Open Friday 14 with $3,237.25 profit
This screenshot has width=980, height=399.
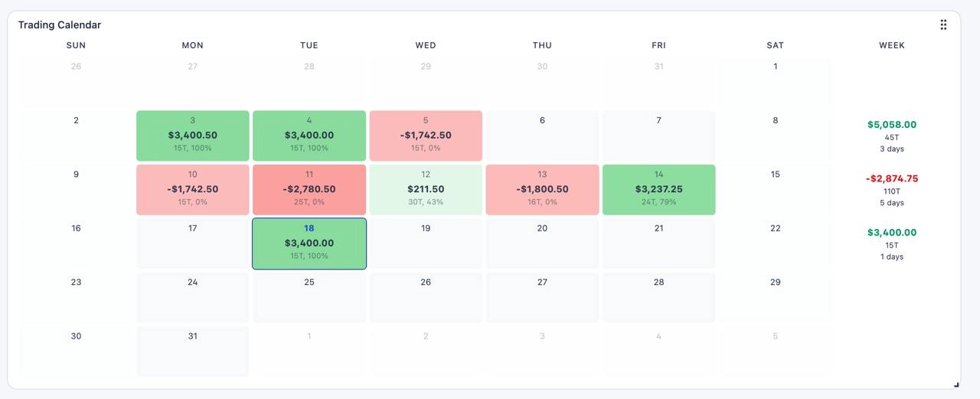tap(658, 189)
